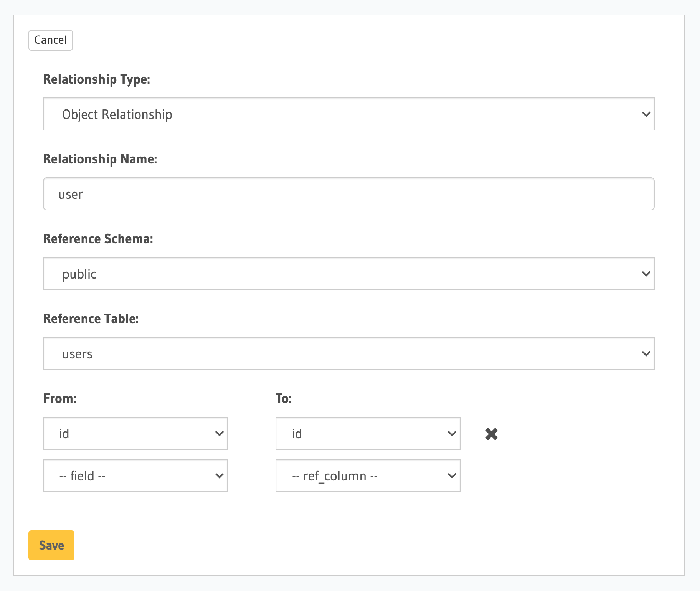This screenshot has width=700, height=591.
Task: Click the chevron on '-- field --' select
Action: (219, 476)
